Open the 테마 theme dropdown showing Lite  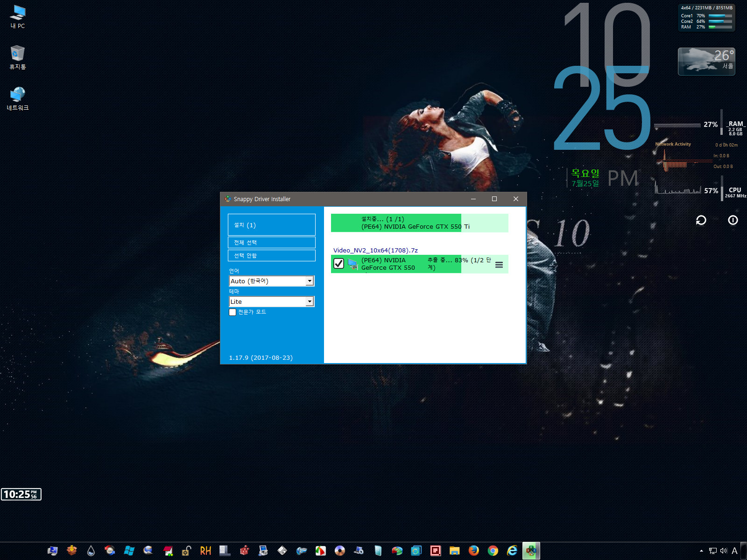[271, 301]
